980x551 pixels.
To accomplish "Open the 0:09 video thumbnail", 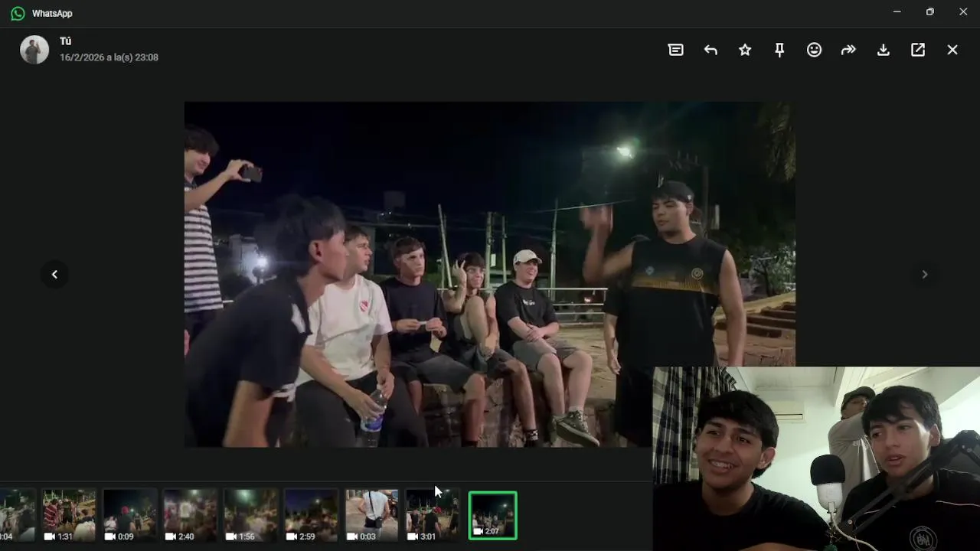I will point(129,516).
